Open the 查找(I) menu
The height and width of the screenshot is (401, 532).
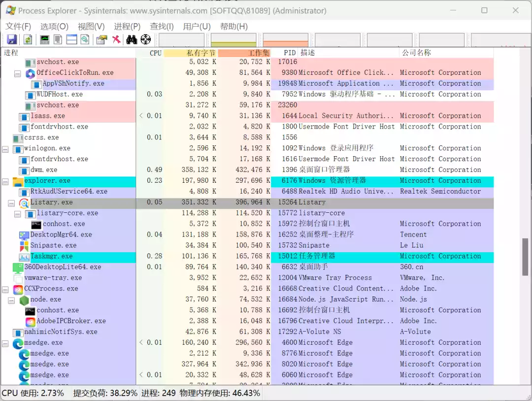[x=162, y=27]
